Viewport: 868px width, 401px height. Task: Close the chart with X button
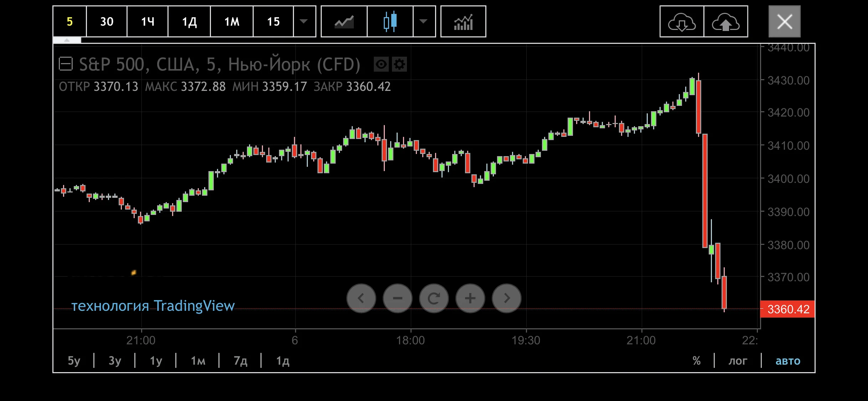[x=784, y=21]
